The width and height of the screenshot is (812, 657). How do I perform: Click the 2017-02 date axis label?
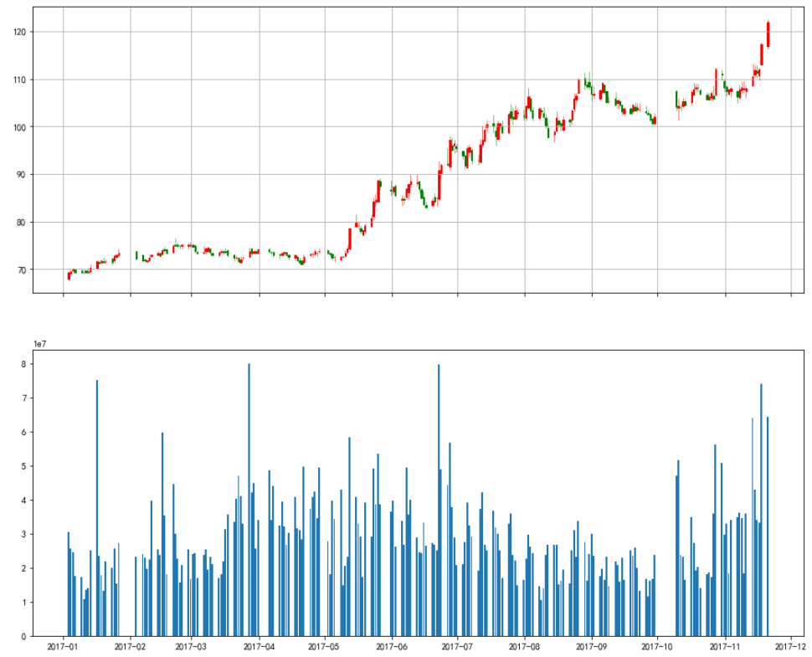point(131,647)
